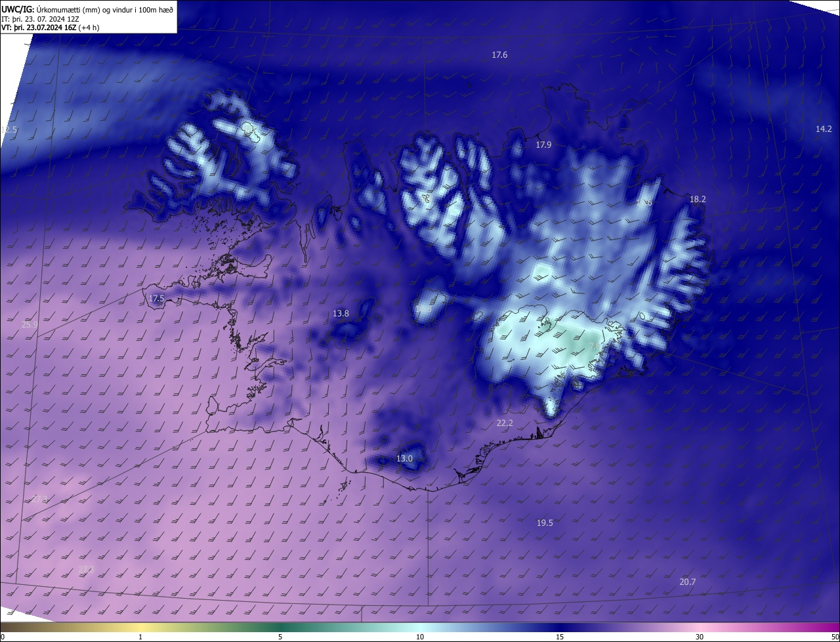Click the 20.7 value label on the map

coord(687,582)
